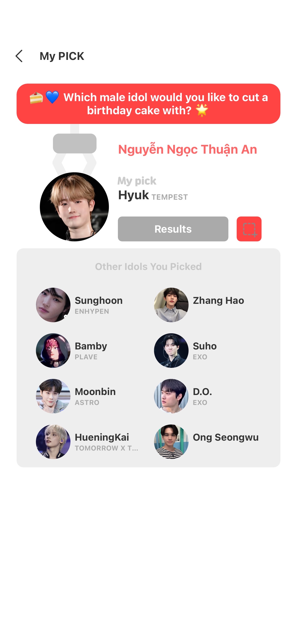Open D.O.'s round avatar
Screen dimensions: 297x644
[171, 396]
